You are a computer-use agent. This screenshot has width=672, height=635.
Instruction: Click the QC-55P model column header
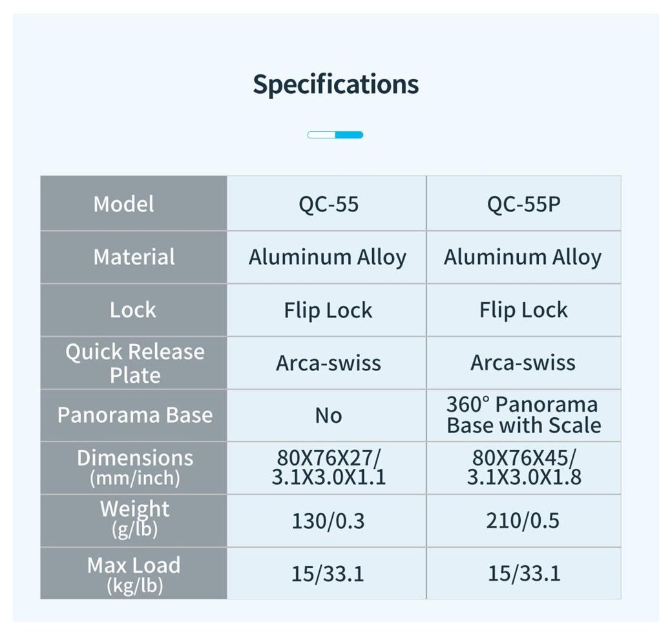[x=523, y=204]
